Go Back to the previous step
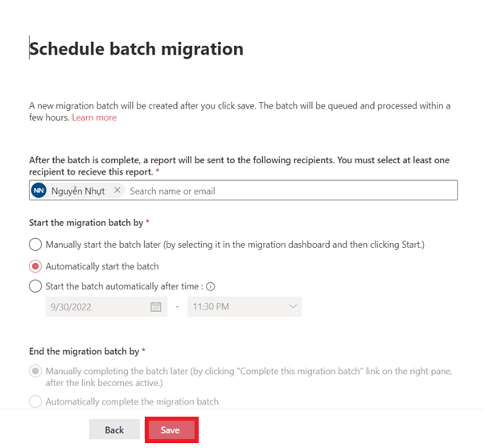The image size is (485, 448). point(114,430)
